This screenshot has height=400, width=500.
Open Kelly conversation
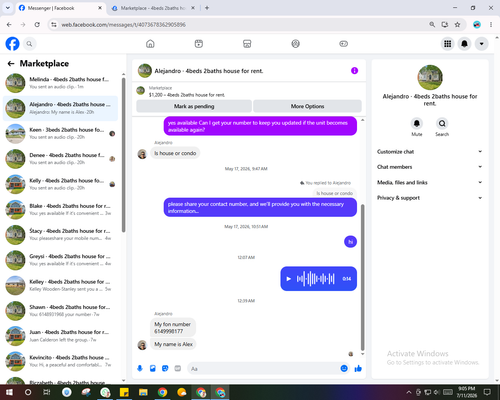[60, 184]
